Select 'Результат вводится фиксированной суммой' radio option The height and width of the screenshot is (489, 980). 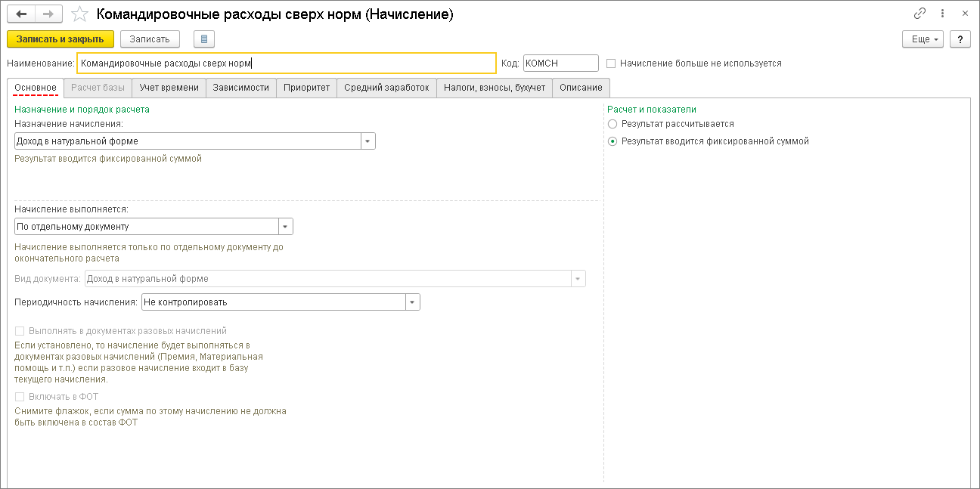coord(612,141)
